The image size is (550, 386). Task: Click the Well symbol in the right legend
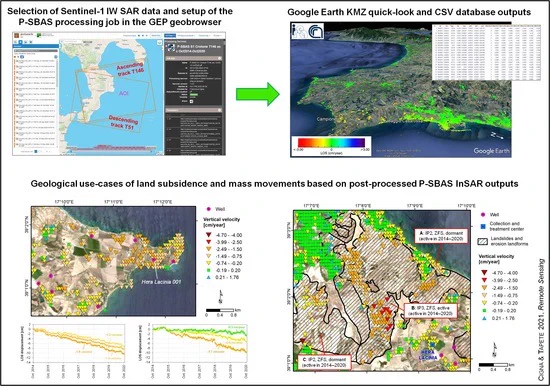(x=483, y=214)
